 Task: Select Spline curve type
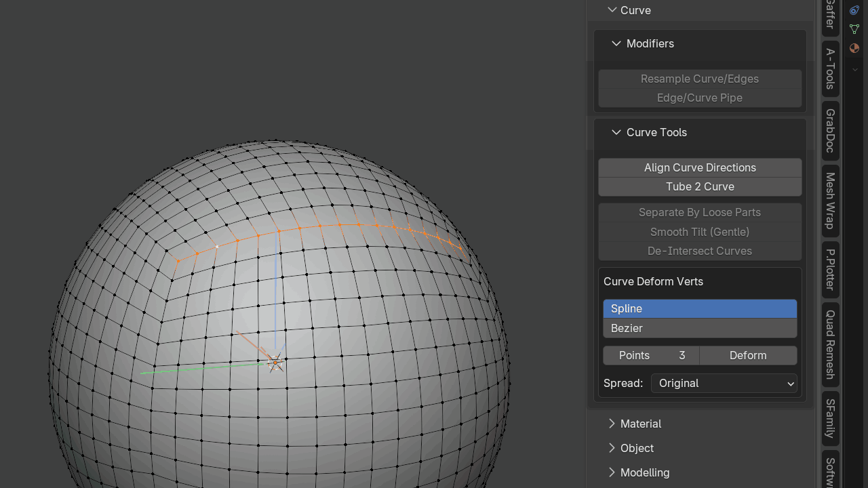[700, 308]
